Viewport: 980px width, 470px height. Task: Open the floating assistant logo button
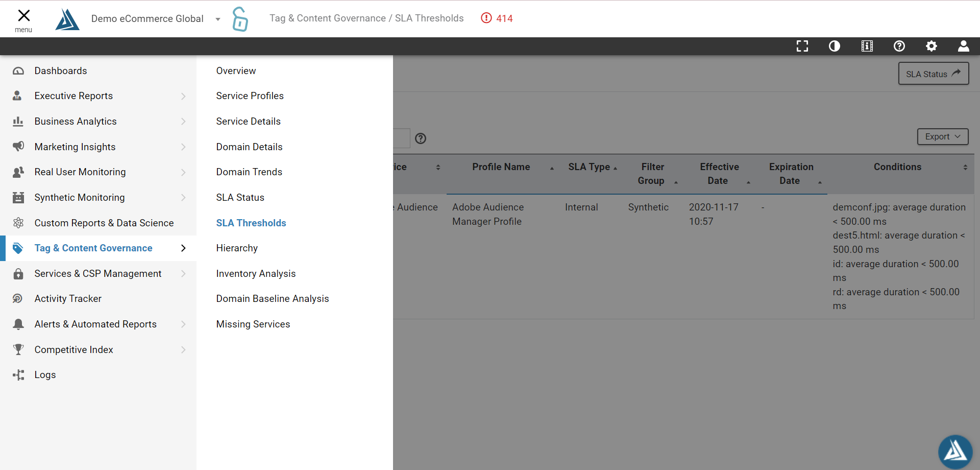(955, 452)
